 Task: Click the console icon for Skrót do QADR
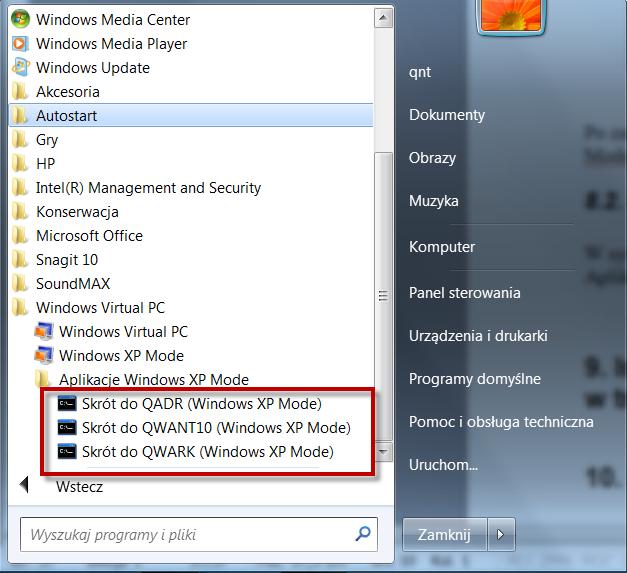(x=67, y=404)
